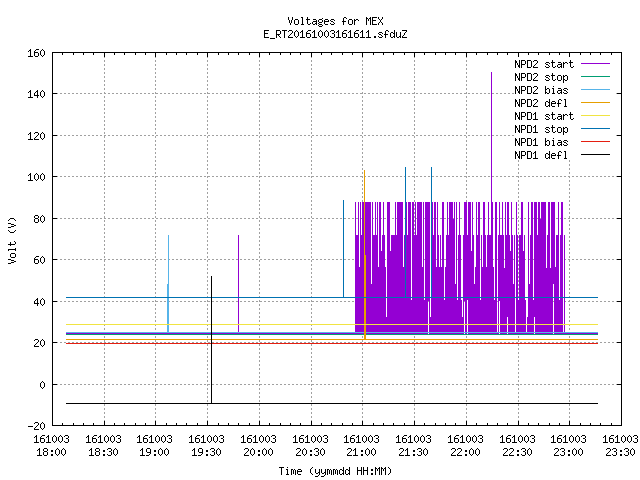Click the 161003 23:30 time axis label

[620, 446]
